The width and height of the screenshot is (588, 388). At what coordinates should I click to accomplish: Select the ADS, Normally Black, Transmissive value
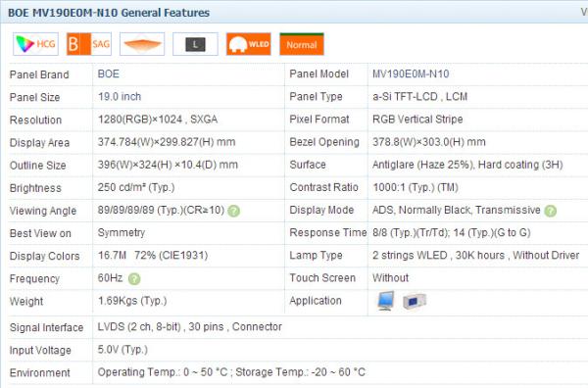[x=457, y=210]
